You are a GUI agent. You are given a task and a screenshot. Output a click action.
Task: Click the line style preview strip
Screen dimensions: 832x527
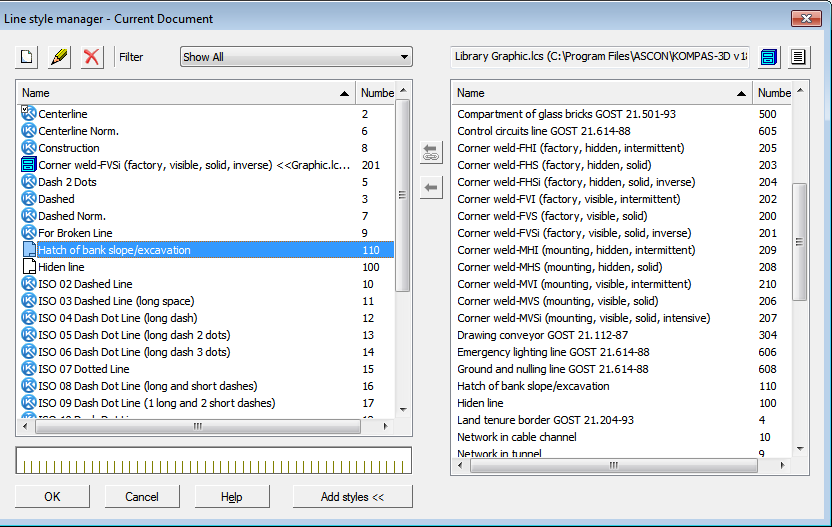tap(213, 460)
